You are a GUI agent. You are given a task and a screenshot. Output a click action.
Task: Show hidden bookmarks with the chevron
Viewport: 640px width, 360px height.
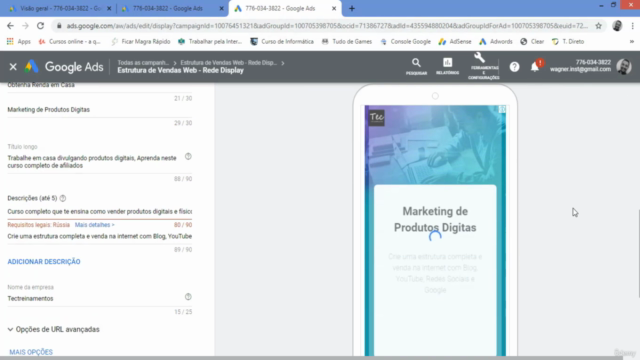point(631,42)
